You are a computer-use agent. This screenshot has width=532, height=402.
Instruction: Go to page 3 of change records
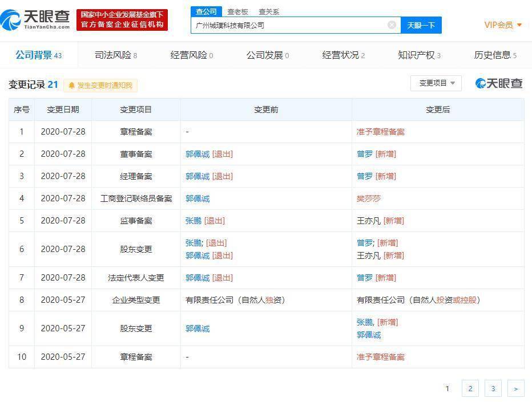pyautogui.click(x=493, y=388)
